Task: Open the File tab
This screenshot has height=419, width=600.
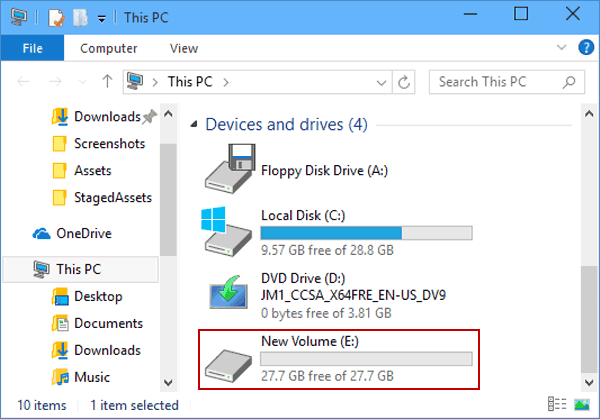Action: tap(33, 48)
